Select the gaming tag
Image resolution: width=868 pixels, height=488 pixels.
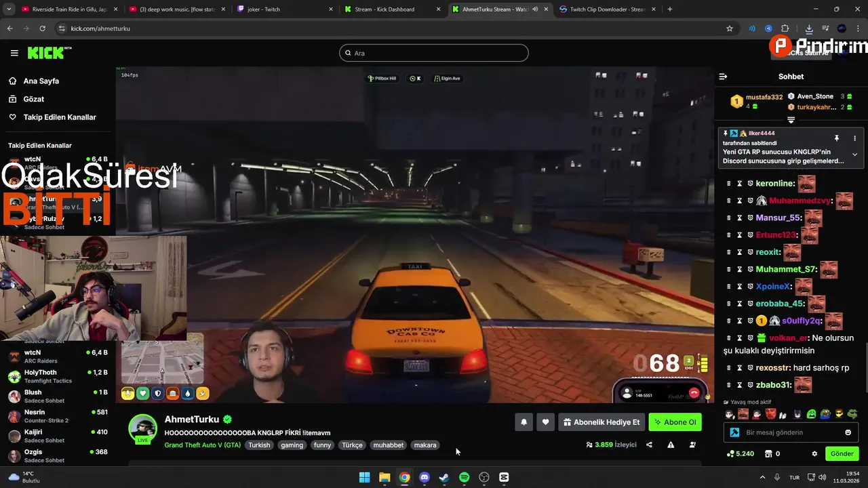pos(292,445)
